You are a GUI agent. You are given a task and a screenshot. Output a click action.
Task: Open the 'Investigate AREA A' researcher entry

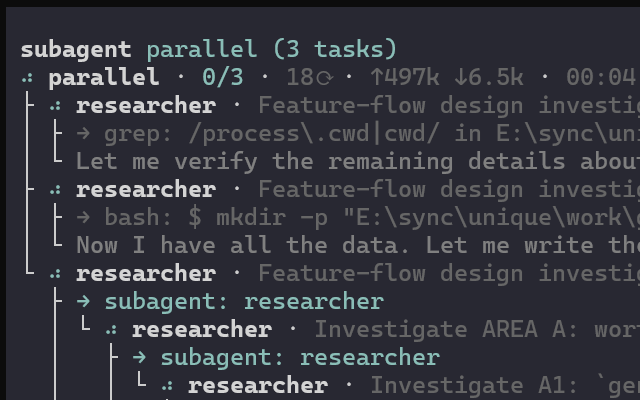(x=386, y=329)
